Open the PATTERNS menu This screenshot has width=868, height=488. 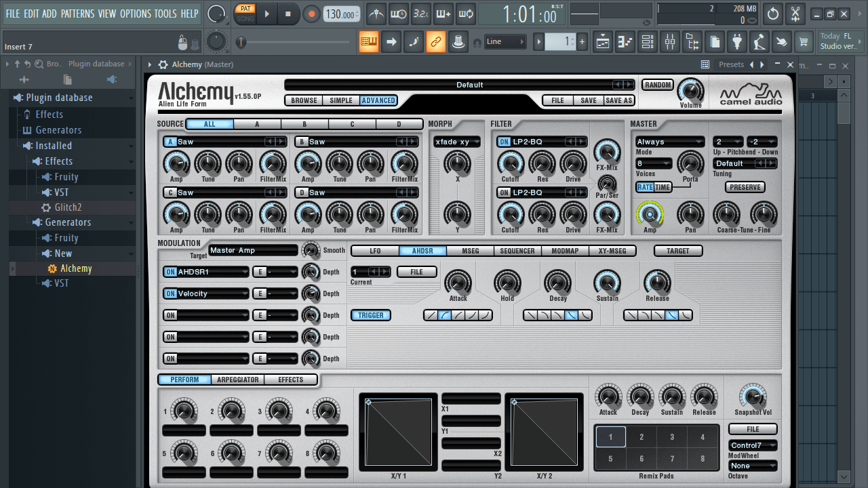coord(77,14)
